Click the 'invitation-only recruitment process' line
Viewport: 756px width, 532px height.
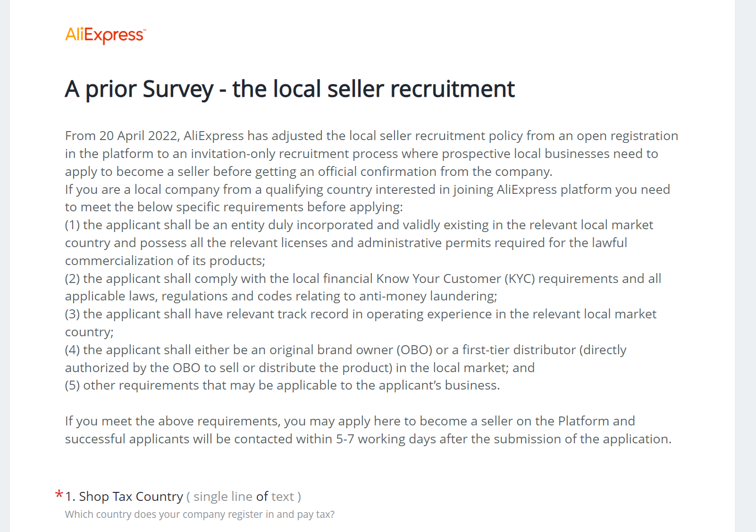coord(361,154)
